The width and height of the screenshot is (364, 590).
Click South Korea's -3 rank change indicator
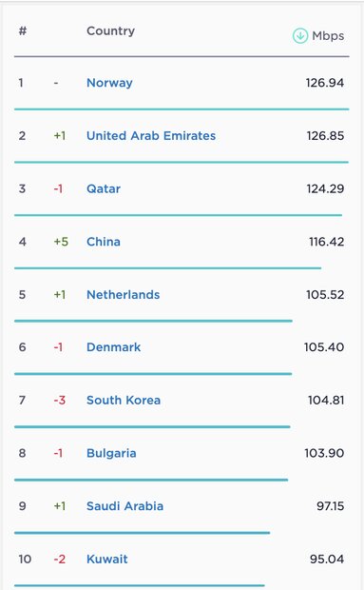(59, 400)
